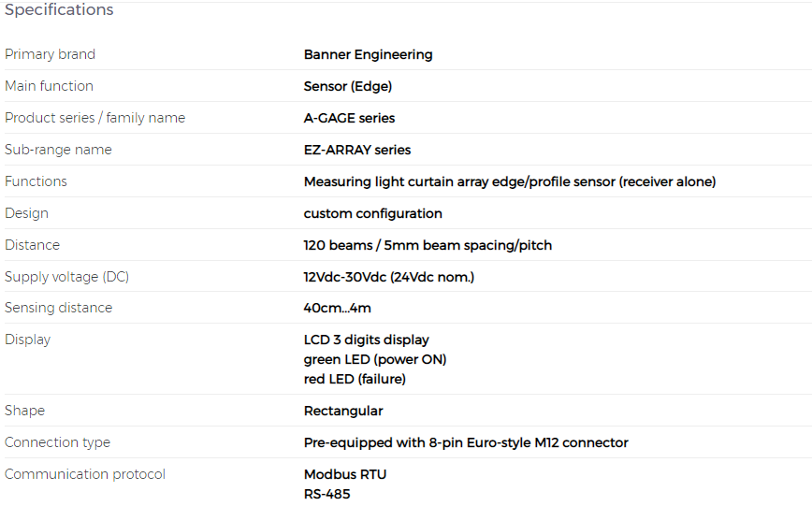812x506 pixels.
Task: Click the Measuring light curtain functions text
Action: [x=510, y=181]
